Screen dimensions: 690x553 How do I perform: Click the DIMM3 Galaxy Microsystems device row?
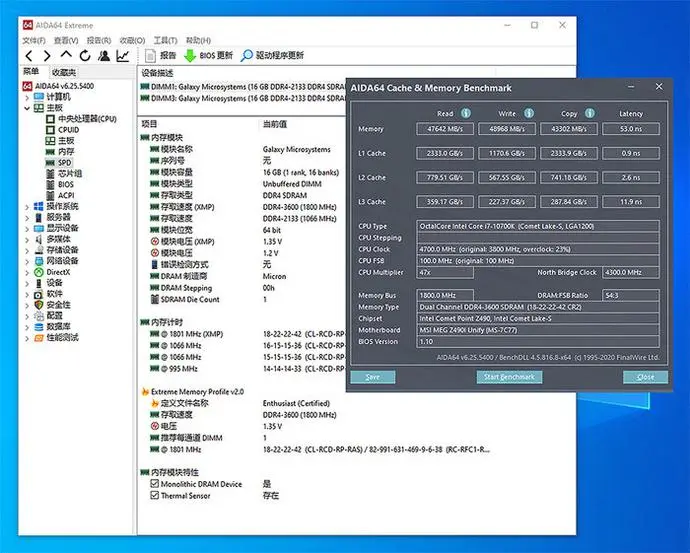[x=248, y=98]
